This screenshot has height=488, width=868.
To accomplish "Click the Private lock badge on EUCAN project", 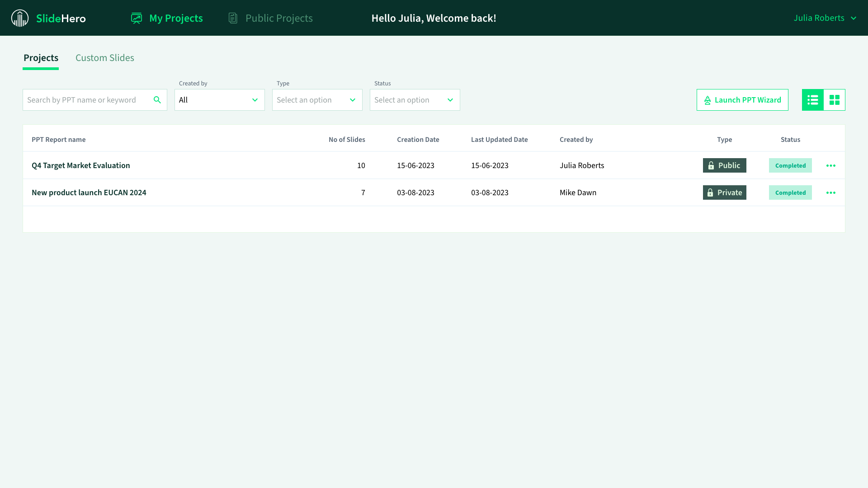I will [x=724, y=192].
